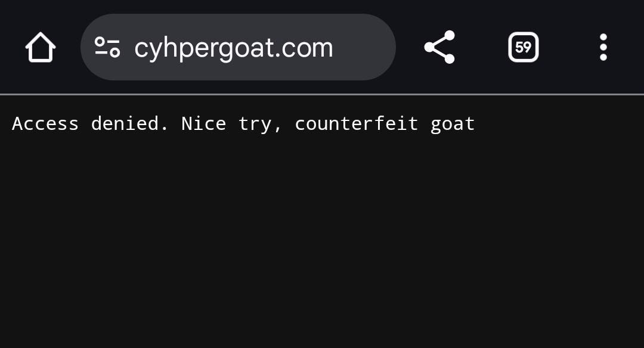Image resolution: width=644 pixels, height=348 pixels.
Task: Click the word "denied." in the message
Action: click(130, 124)
